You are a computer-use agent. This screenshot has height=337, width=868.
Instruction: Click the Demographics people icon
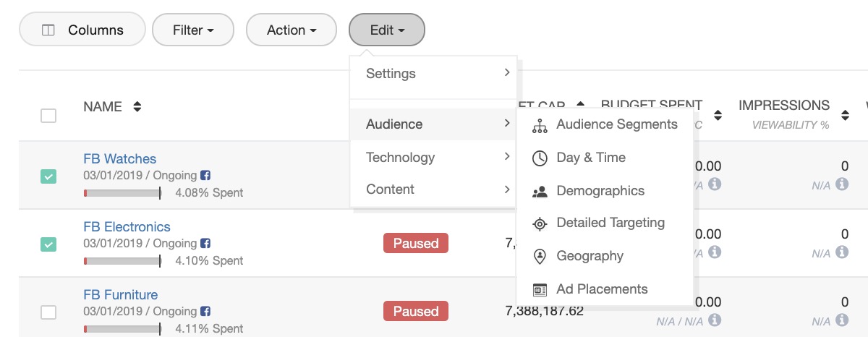pyautogui.click(x=540, y=192)
